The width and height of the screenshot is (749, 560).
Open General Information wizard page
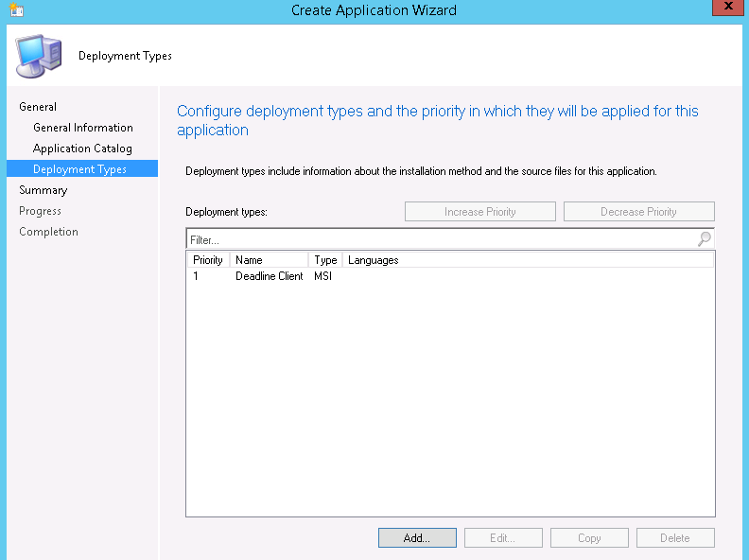82,128
